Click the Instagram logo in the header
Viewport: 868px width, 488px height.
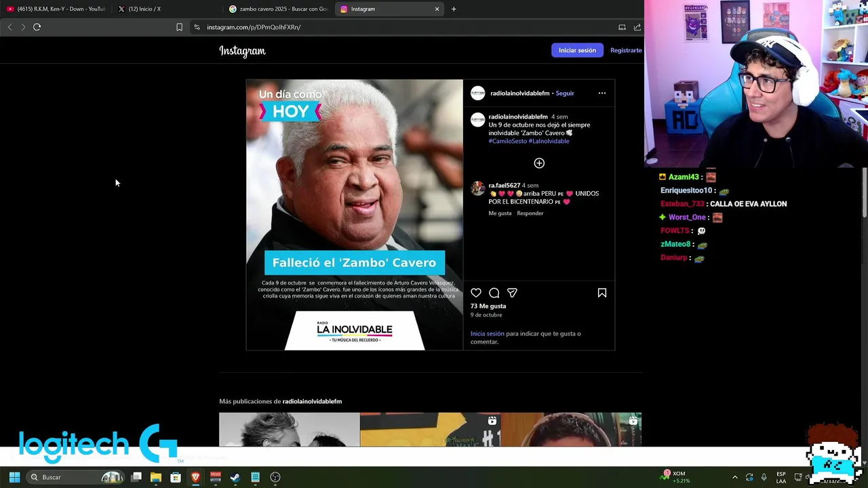coord(242,51)
